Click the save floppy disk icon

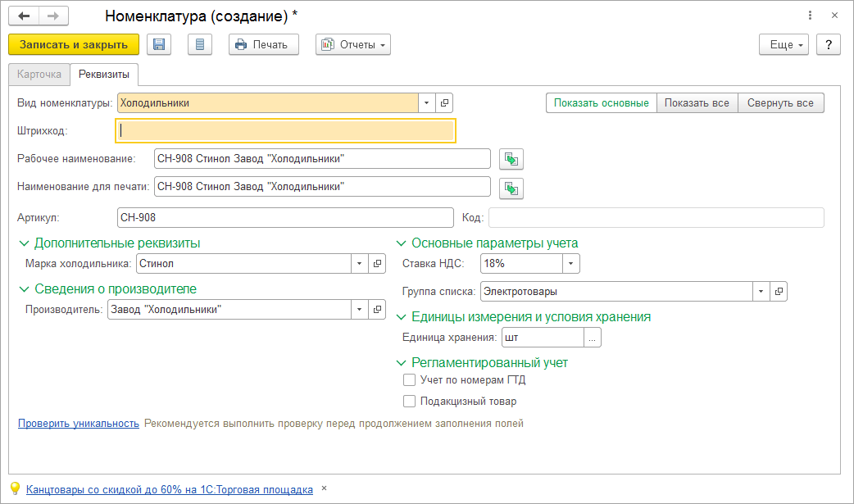pyautogui.click(x=159, y=44)
